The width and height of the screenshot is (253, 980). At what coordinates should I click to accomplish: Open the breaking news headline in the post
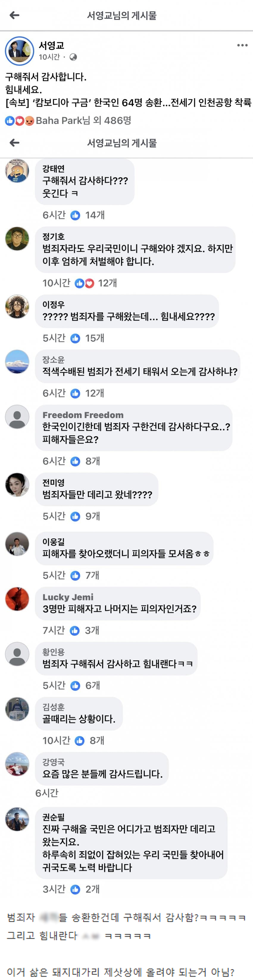128,102
